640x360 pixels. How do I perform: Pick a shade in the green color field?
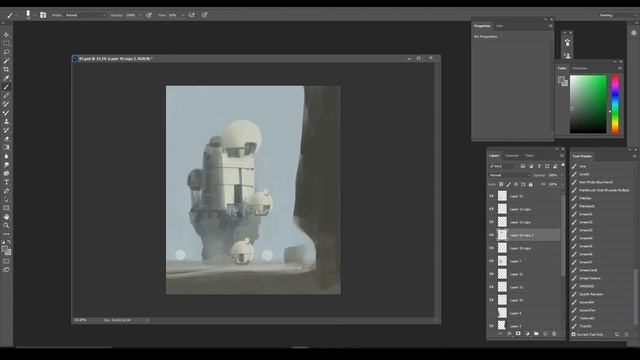click(x=588, y=104)
